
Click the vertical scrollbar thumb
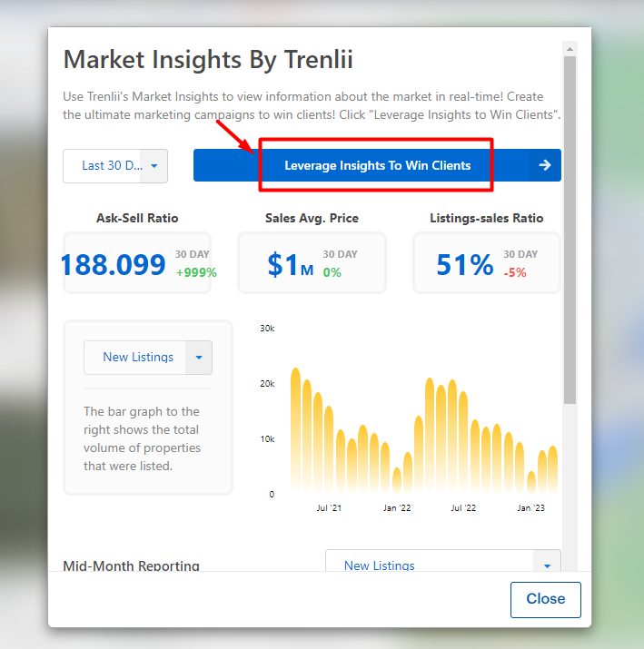(570, 230)
